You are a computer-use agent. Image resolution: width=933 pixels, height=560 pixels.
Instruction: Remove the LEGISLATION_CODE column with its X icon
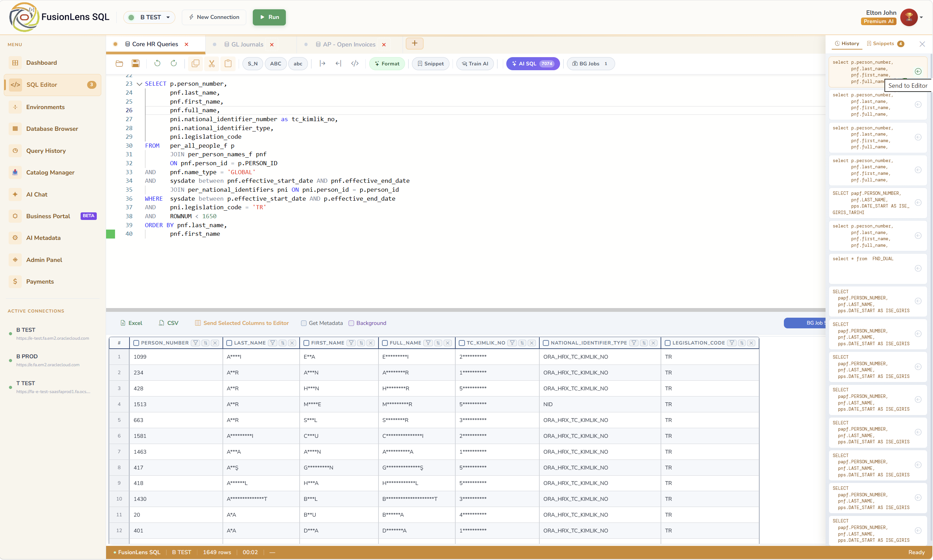coord(751,343)
